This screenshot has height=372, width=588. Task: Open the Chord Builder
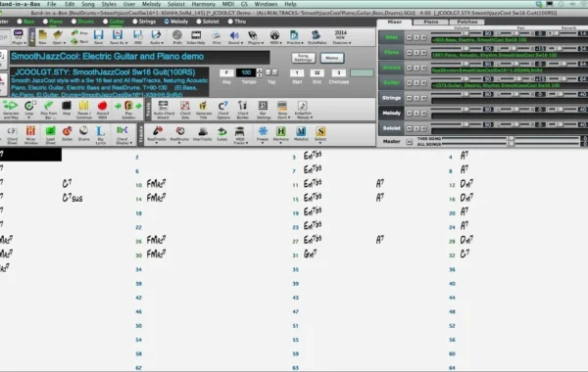pos(243,110)
